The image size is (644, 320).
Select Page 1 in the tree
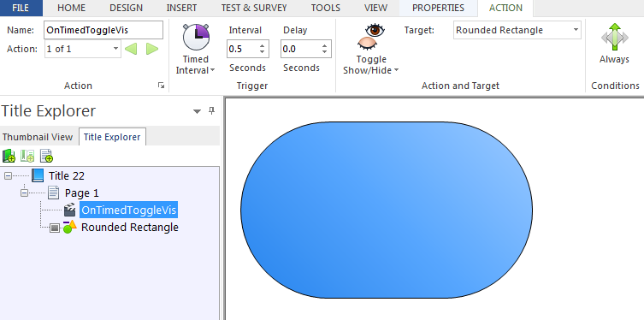click(82, 193)
